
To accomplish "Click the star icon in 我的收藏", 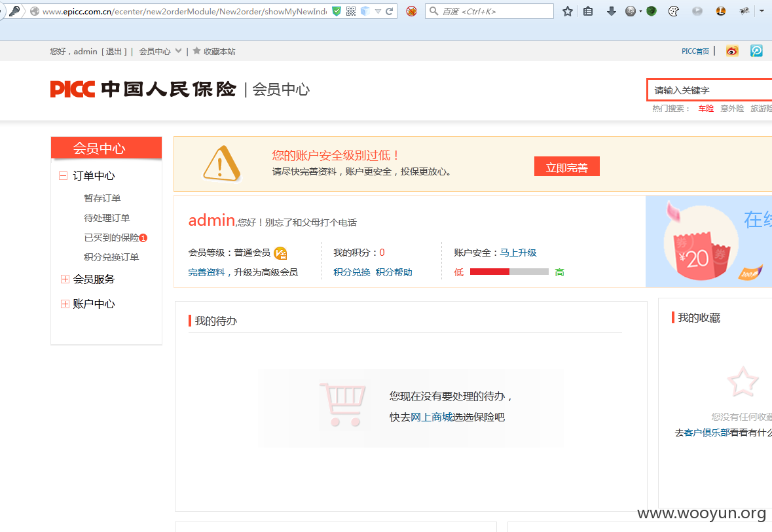I will 743,381.
